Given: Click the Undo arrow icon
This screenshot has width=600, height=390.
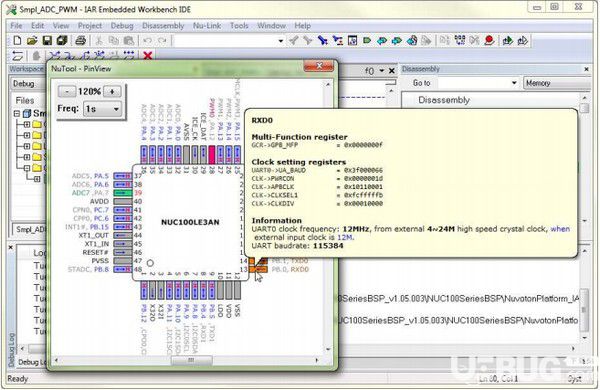Looking at the screenshot, I should (x=147, y=40).
